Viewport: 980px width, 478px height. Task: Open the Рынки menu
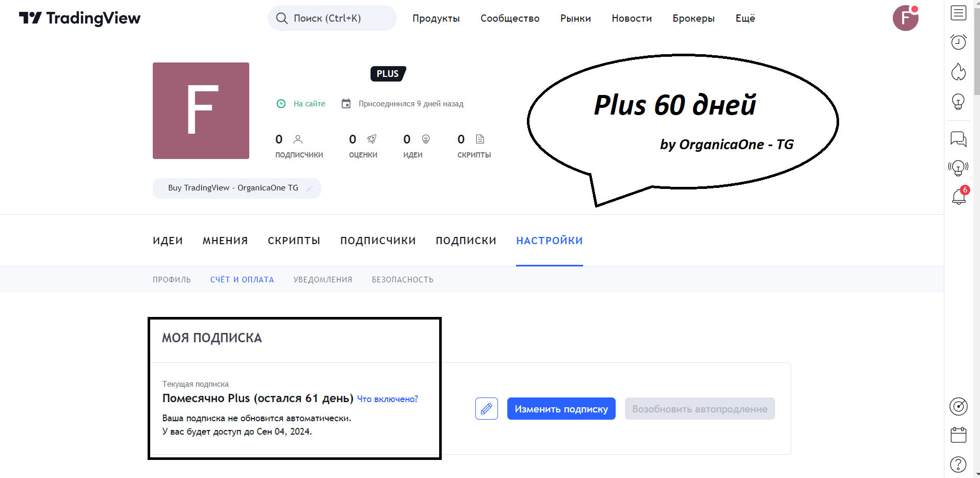(x=575, y=19)
